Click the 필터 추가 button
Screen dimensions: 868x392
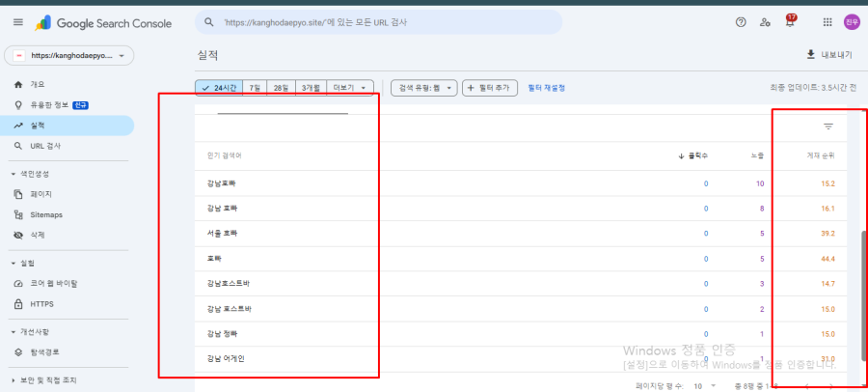click(490, 88)
